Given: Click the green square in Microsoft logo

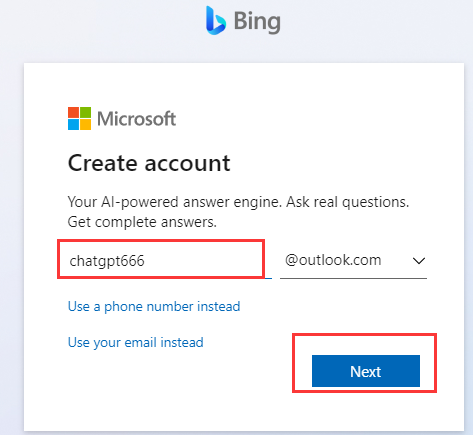Looking at the screenshot, I should coord(85,112).
